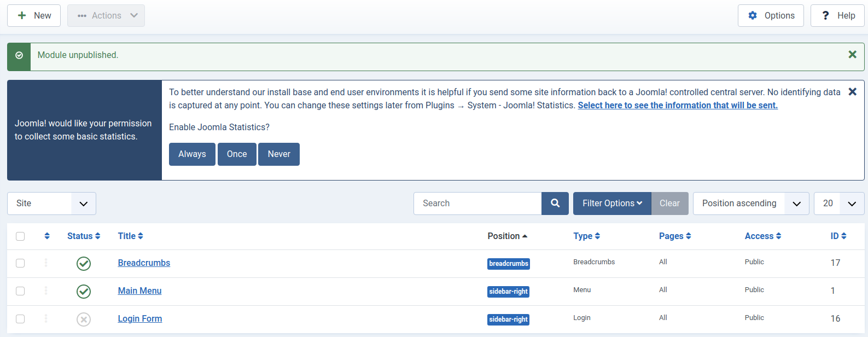Sort the table by Title column
Image resolution: width=868 pixels, height=337 pixels.
click(x=130, y=236)
